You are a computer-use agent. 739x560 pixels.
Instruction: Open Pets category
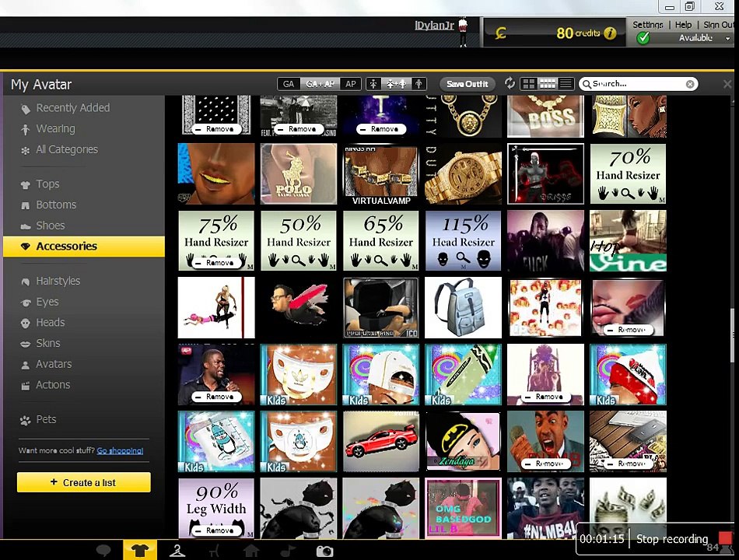(46, 419)
